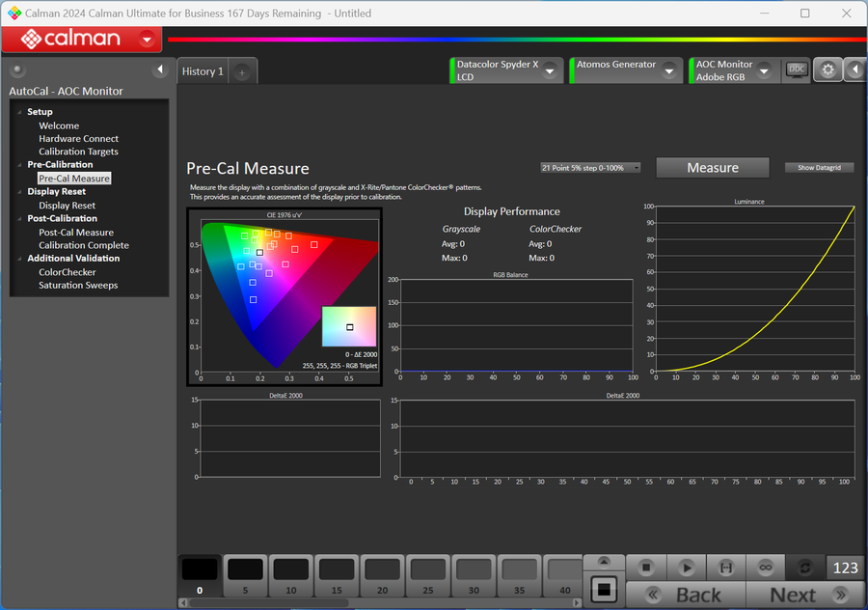
Task: Click white point inset in CIE chart
Action: coord(349,327)
